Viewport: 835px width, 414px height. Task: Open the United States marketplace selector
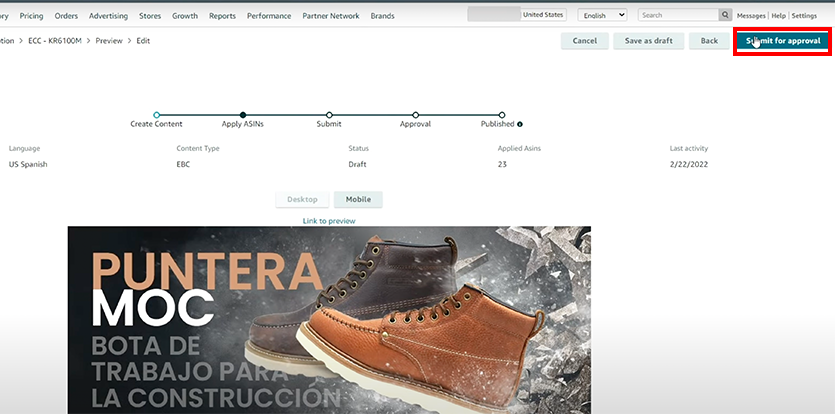point(543,15)
